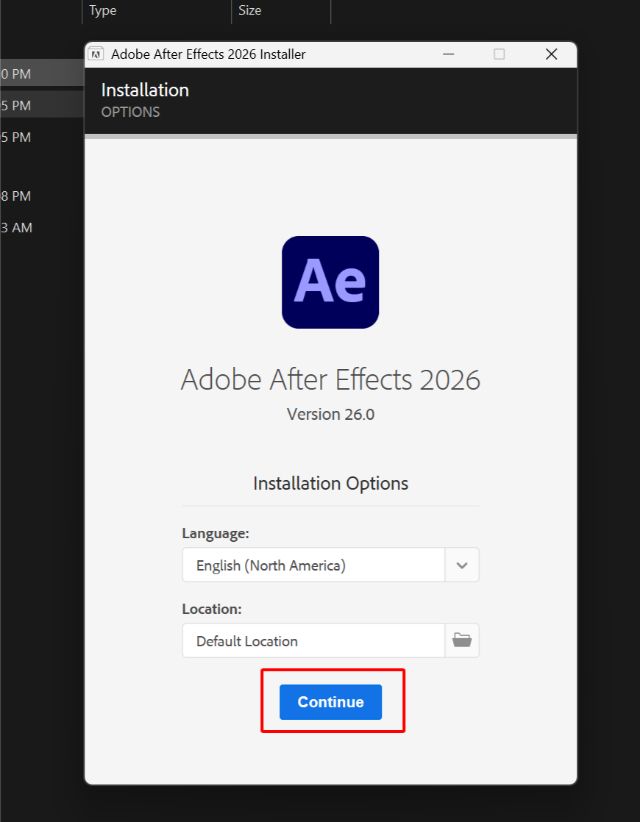Minimize the installer window

pos(446,54)
